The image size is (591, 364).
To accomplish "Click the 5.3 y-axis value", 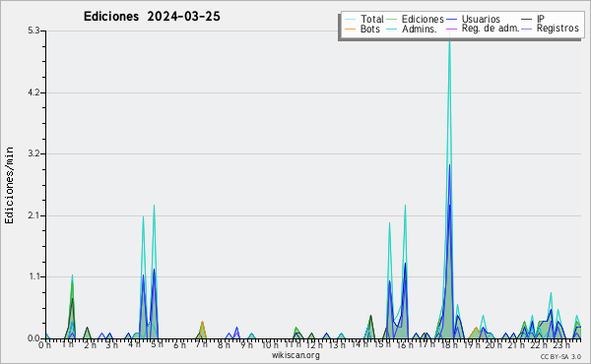I will 33,30.
